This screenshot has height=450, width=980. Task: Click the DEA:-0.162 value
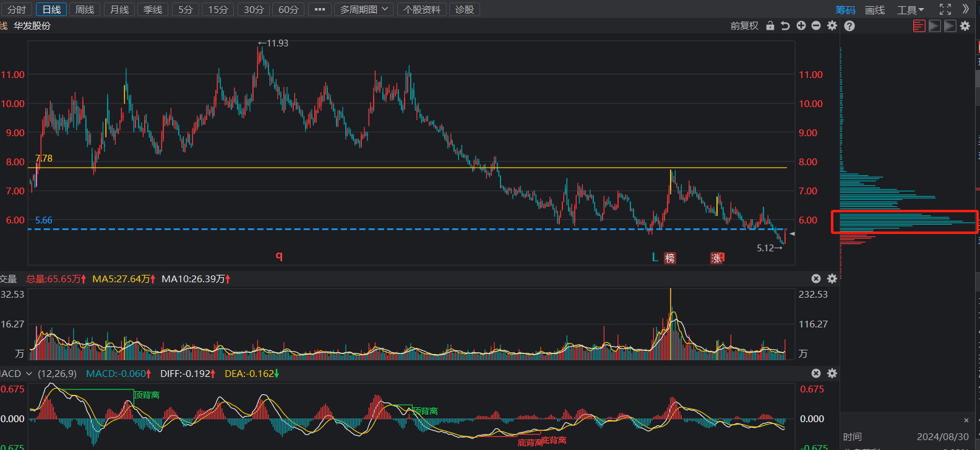pos(252,374)
